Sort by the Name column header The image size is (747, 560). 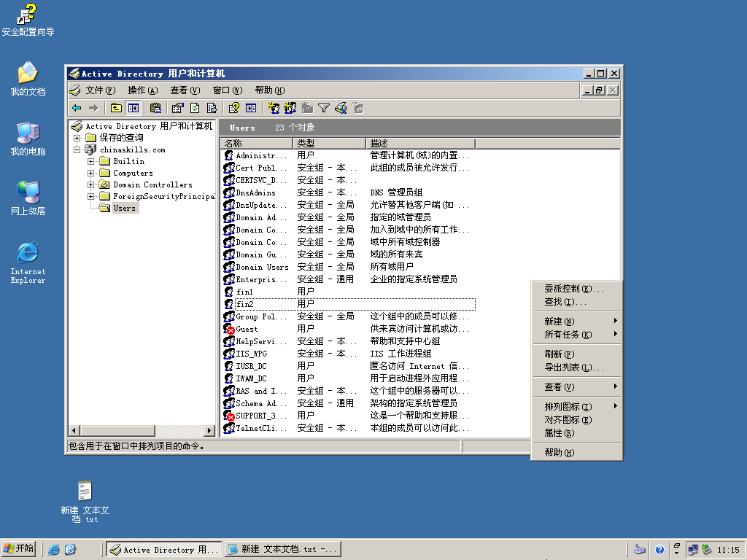point(257,144)
